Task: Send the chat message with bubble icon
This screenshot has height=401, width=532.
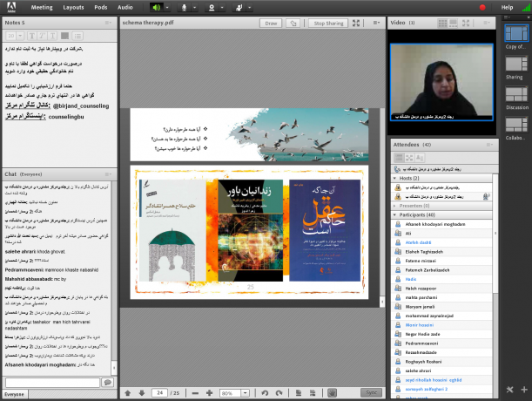Action: pos(108,383)
